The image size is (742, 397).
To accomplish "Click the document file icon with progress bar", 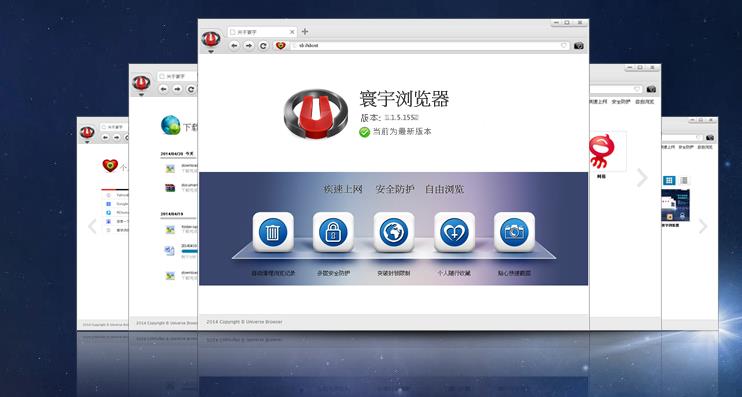I will (170, 251).
